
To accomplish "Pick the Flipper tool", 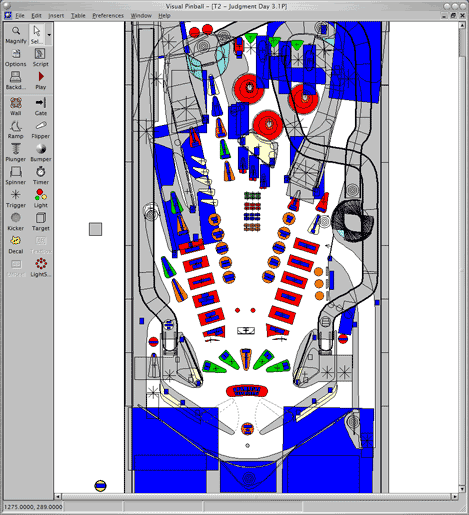I will [x=40, y=130].
